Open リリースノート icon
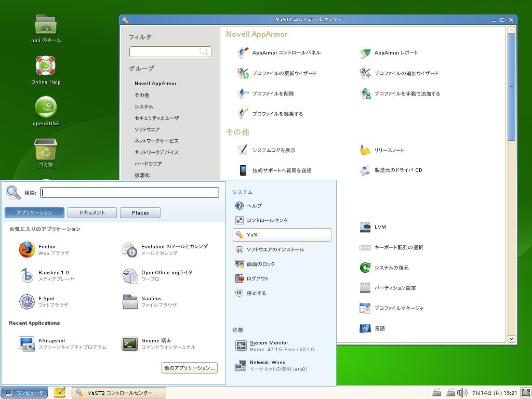 (365, 150)
